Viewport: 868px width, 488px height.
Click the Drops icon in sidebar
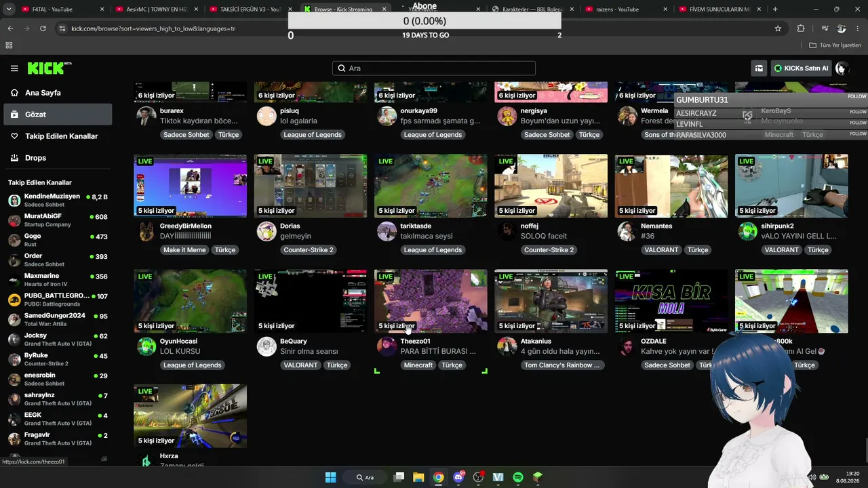14,158
